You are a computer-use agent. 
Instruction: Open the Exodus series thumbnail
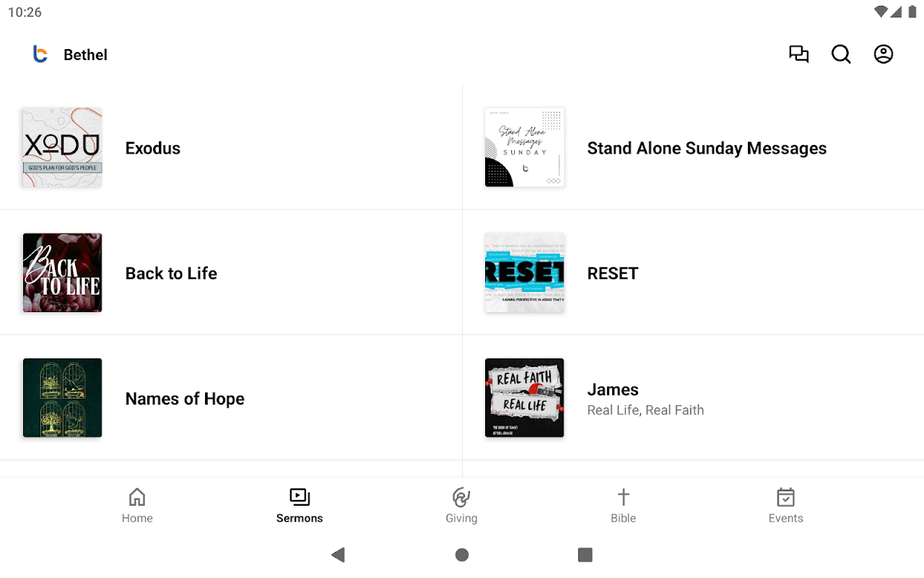(62, 147)
